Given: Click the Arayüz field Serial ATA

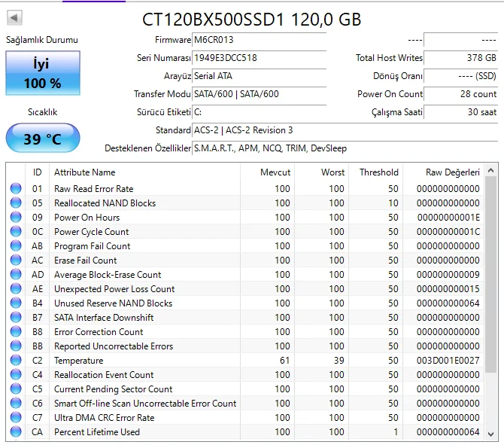Looking at the screenshot, I should pyautogui.click(x=259, y=76).
